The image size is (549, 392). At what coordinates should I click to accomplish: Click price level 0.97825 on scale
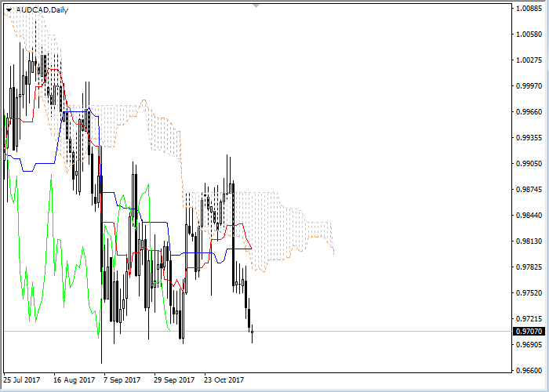pyautogui.click(x=529, y=267)
